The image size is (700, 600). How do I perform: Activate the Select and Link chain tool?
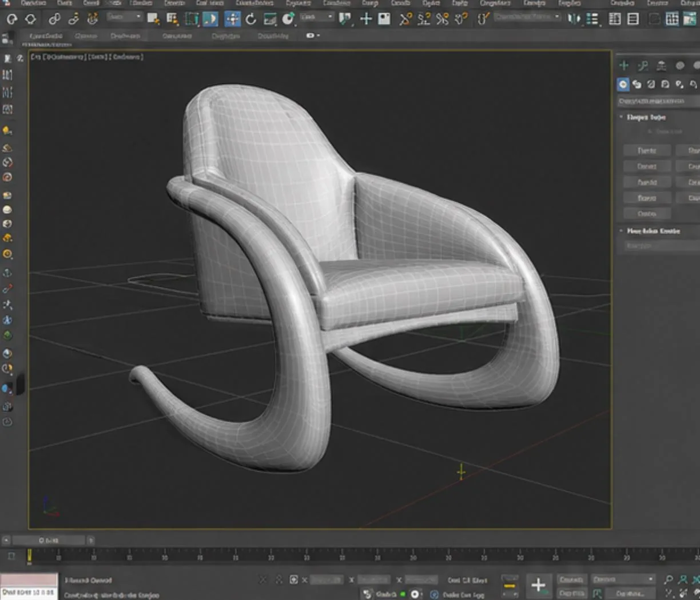[x=54, y=19]
